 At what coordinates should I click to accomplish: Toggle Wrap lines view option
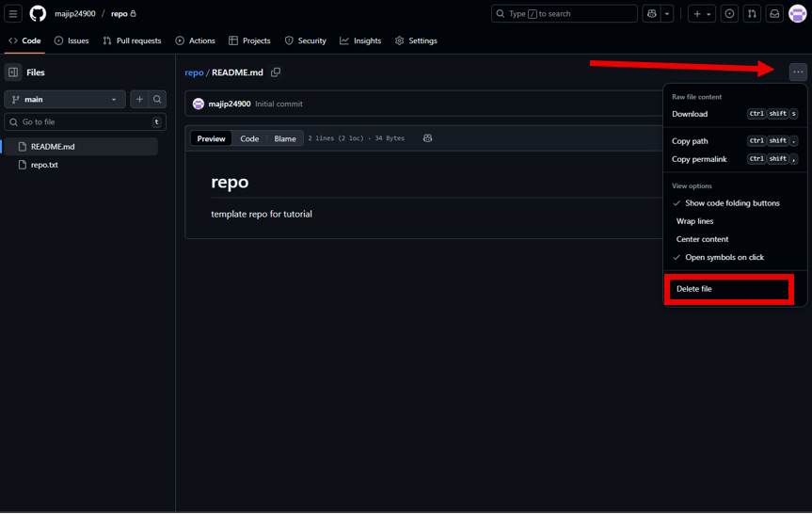pos(735,221)
